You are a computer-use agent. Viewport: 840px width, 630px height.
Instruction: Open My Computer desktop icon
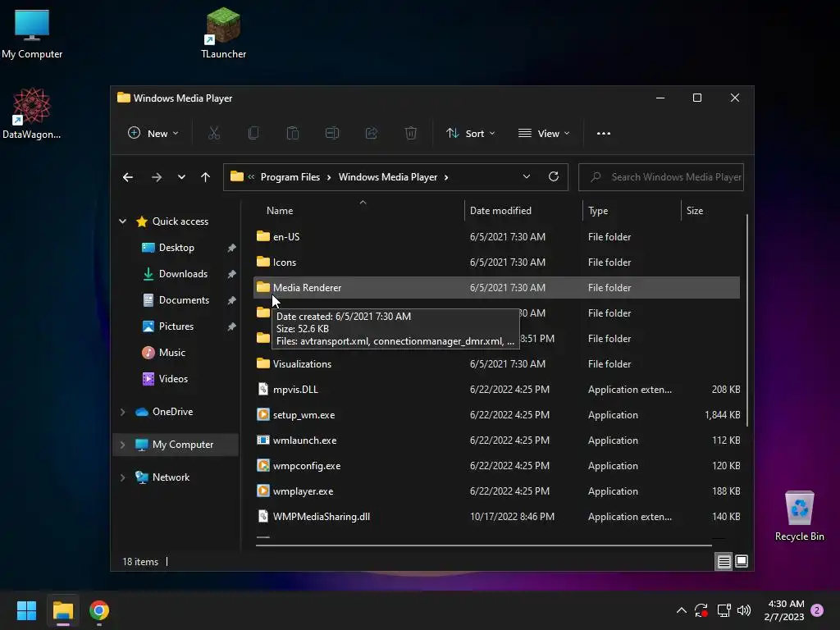click(32, 34)
